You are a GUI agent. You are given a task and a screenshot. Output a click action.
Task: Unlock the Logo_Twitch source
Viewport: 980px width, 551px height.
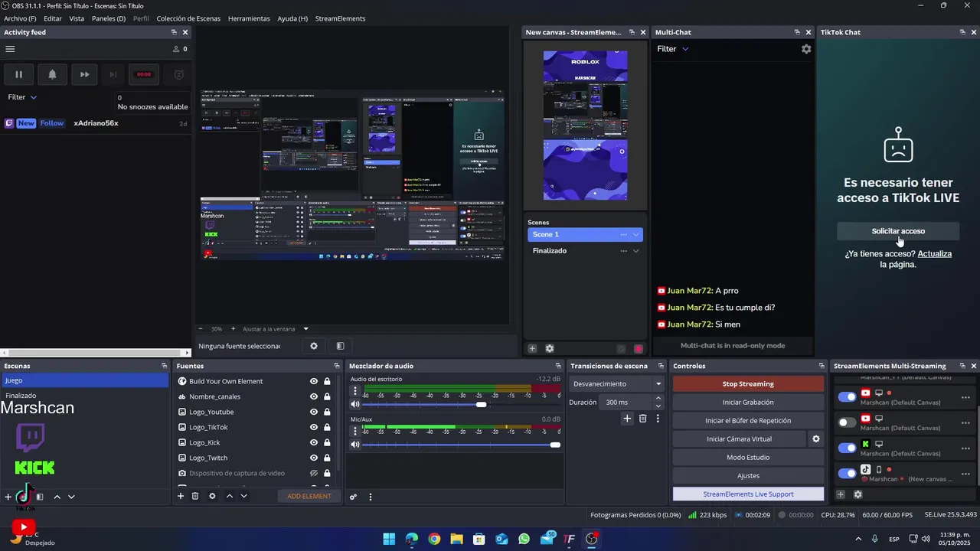pos(327,458)
